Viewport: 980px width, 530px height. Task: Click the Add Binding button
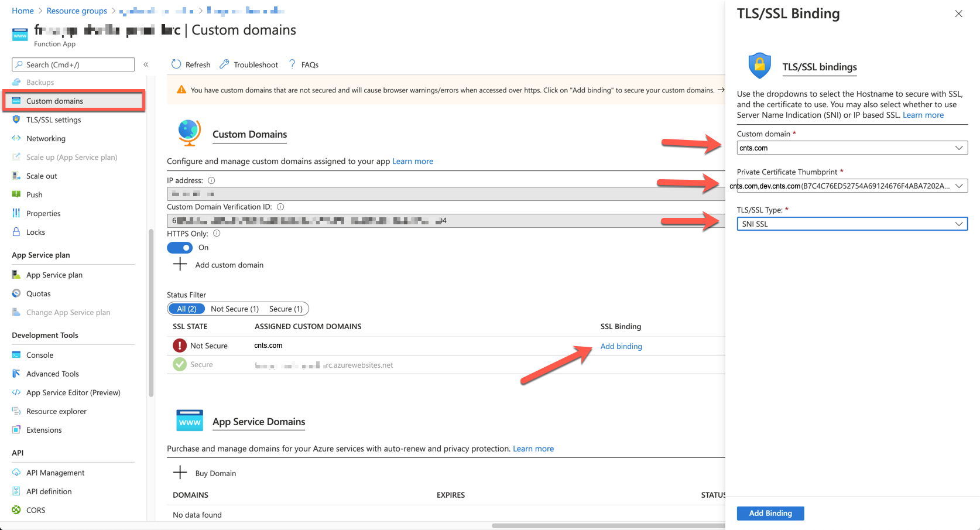point(770,513)
